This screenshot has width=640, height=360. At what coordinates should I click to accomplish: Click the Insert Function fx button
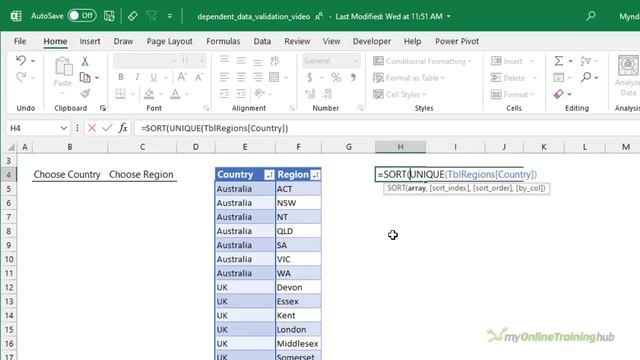(x=123, y=128)
